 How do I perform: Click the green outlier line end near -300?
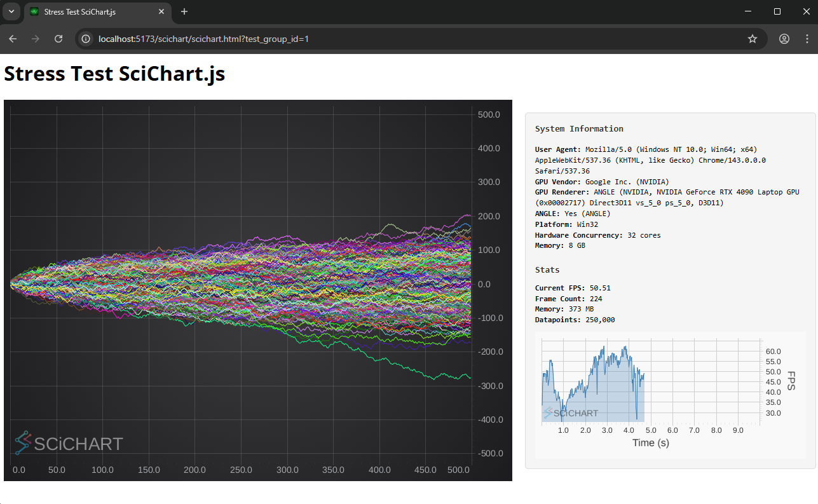point(468,377)
